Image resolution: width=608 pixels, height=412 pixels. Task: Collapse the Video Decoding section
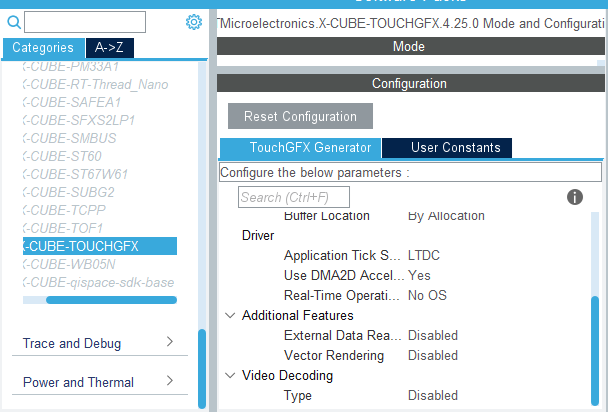click(x=230, y=376)
